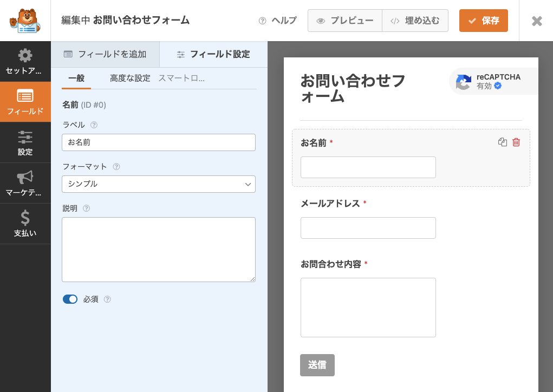Switch to the フィールド設定 tab

213,54
